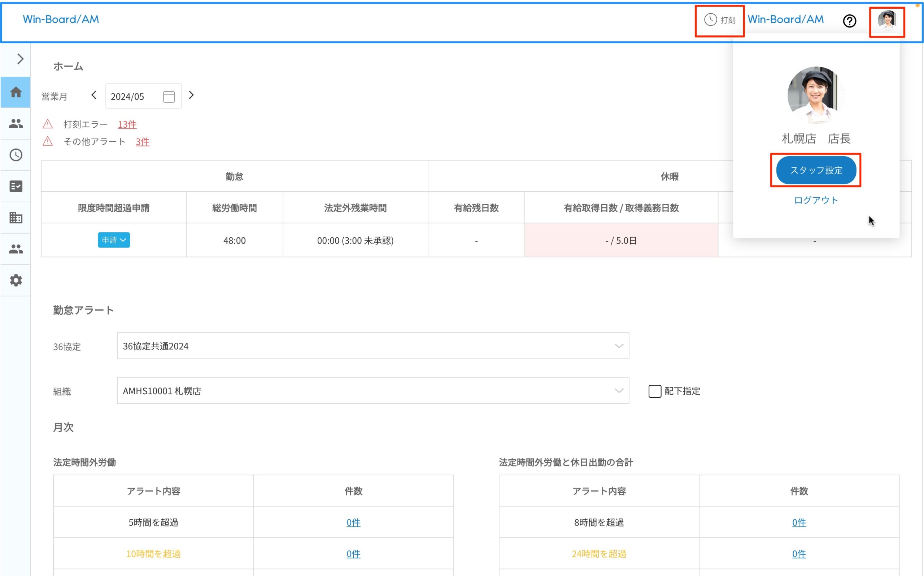Select the staff list icon in sidebar
924x576 pixels.
click(x=16, y=123)
